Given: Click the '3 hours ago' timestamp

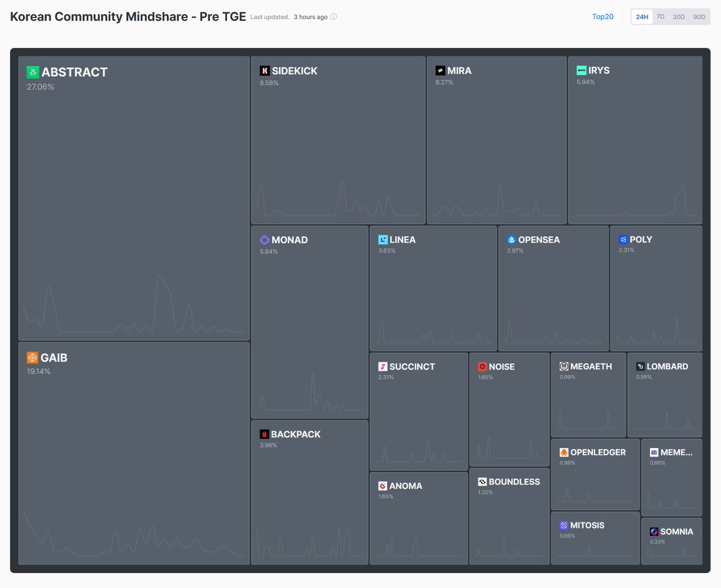Looking at the screenshot, I should (x=311, y=17).
